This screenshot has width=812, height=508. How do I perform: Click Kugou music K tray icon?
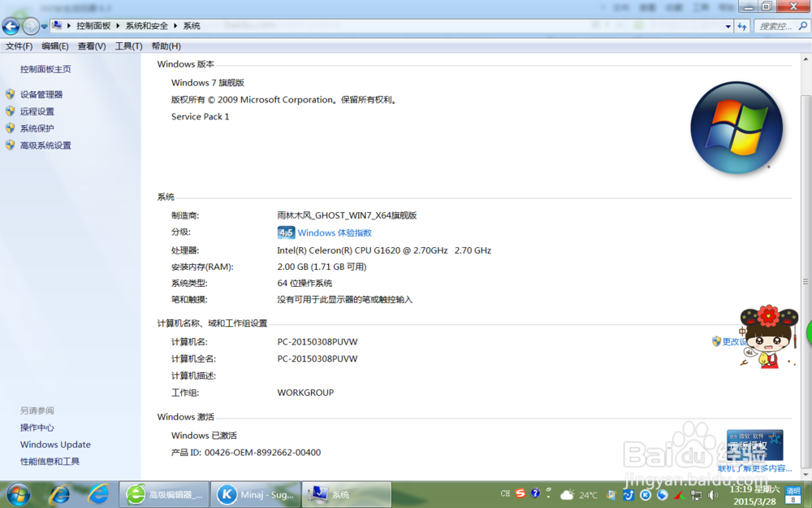[646, 495]
